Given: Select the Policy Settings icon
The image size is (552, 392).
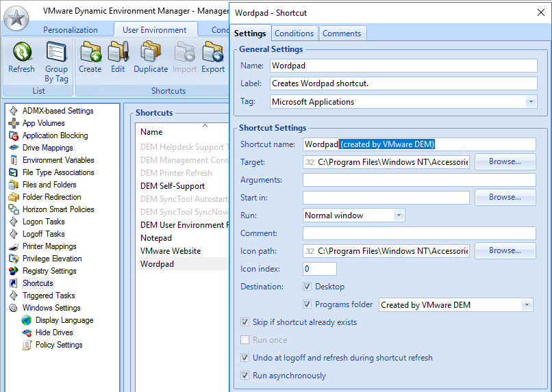Looking at the screenshot, I should pos(27,345).
